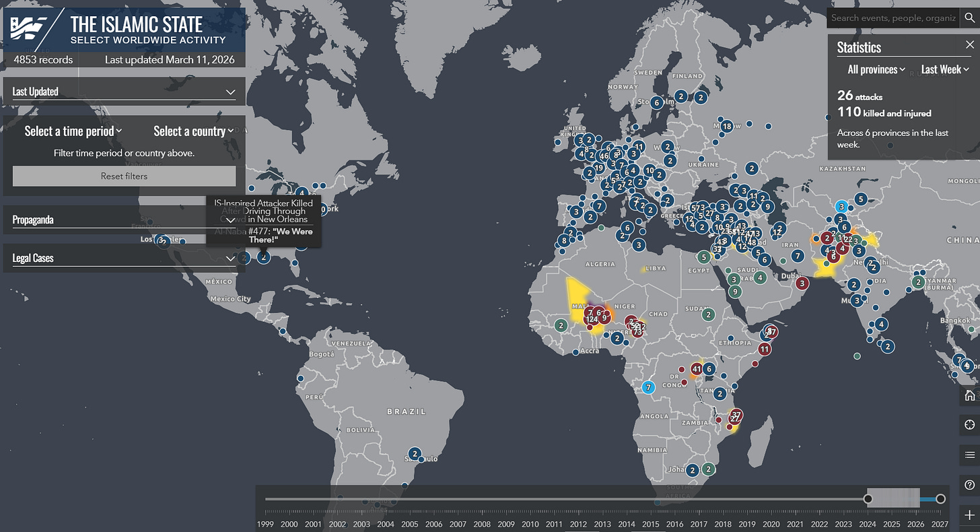Open the All provinces dropdown in Statistics
Screen dimensions: 980x532
pyautogui.click(x=876, y=69)
